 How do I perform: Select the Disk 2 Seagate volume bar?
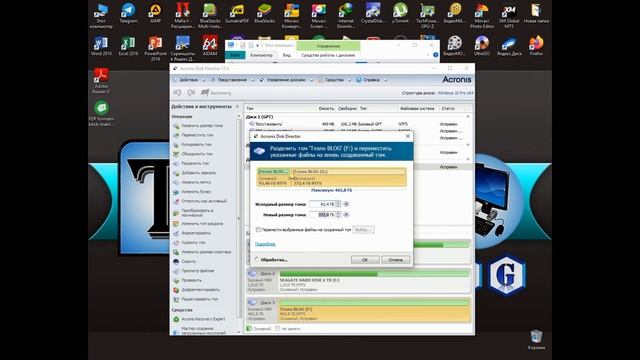pyautogui.click(x=374, y=280)
